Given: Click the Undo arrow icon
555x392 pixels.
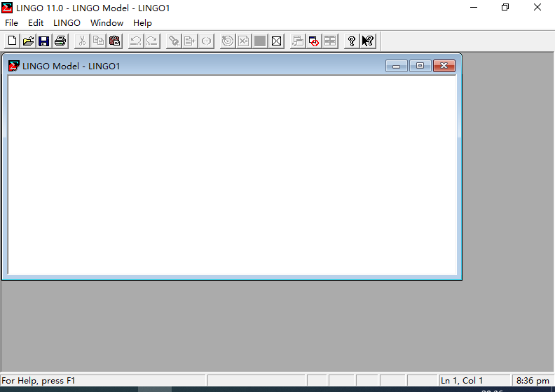Looking at the screenshot, I should click(x=135, y=41).
